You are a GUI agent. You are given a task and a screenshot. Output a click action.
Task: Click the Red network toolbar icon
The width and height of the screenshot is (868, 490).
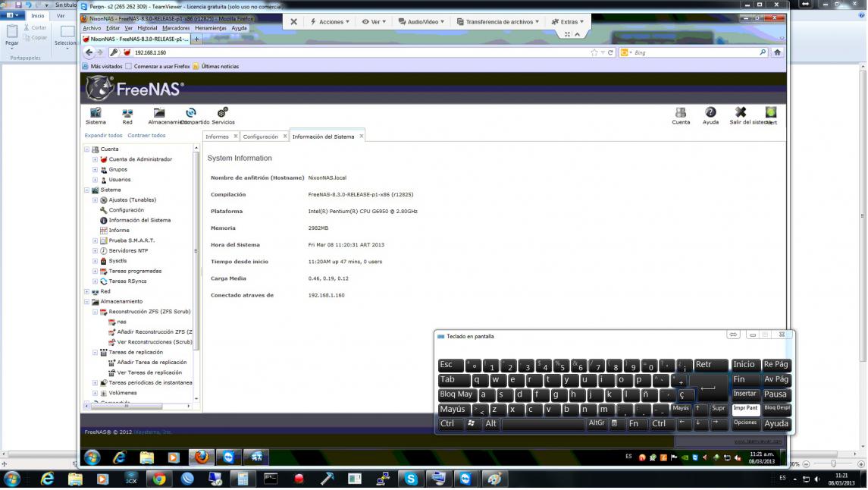[x=127, y=114]
